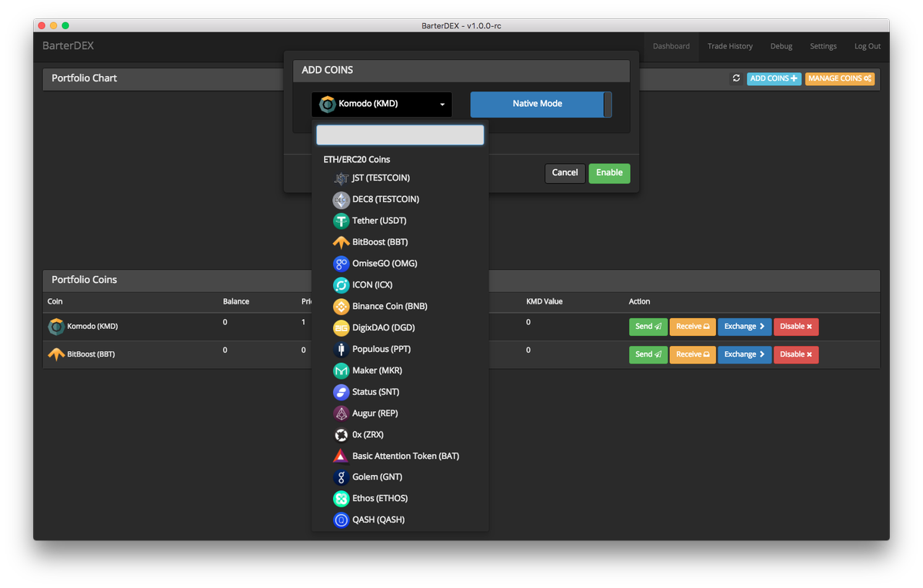923x588 pixels.
Task: Send from the BitBoost row
Action: (x=648, y=354)
